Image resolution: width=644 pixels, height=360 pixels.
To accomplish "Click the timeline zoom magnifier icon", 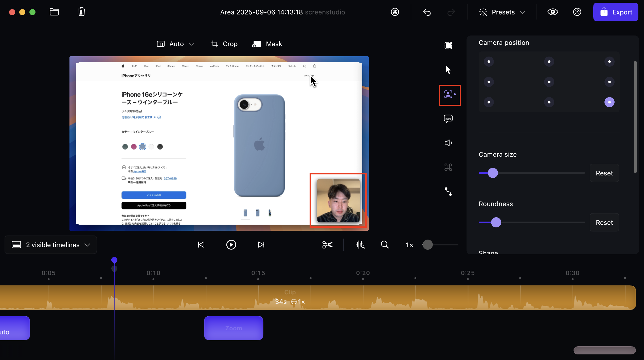I will pyautogui.click(x=385, y=245).
